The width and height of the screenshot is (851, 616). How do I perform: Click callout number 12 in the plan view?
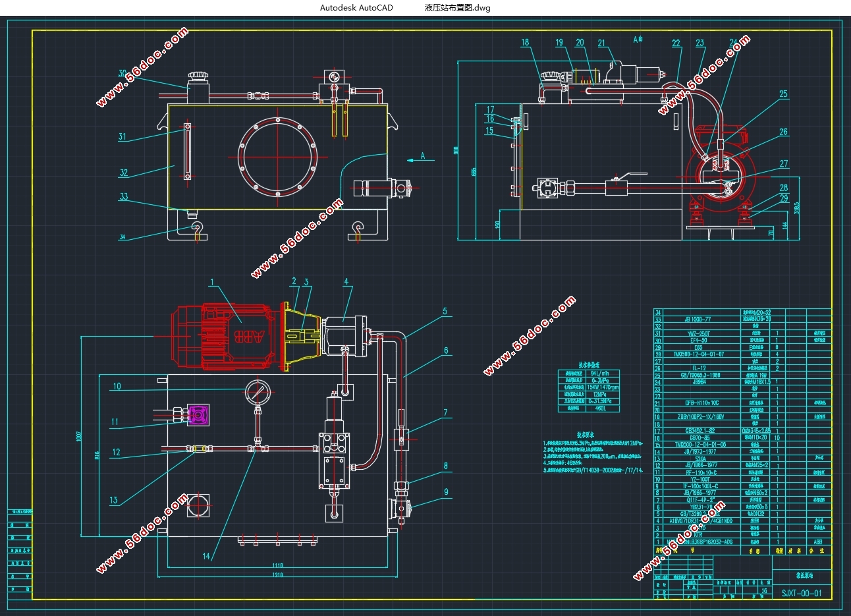[x=117, y=453]
